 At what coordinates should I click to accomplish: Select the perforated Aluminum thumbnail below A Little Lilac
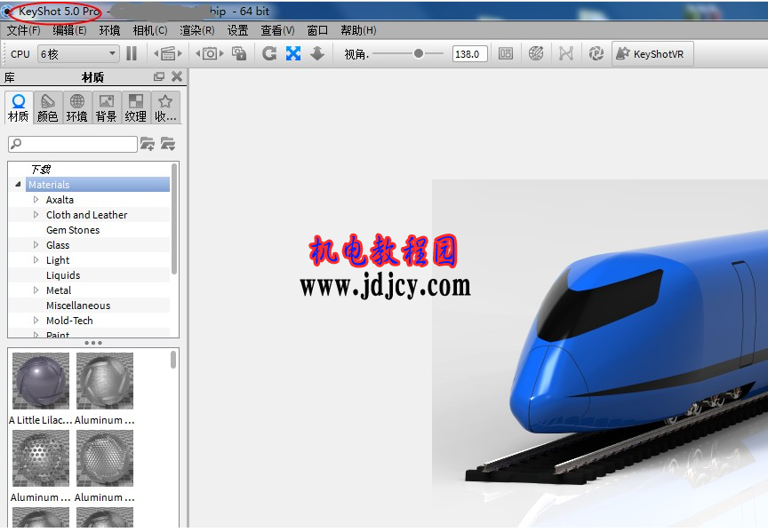41,458
